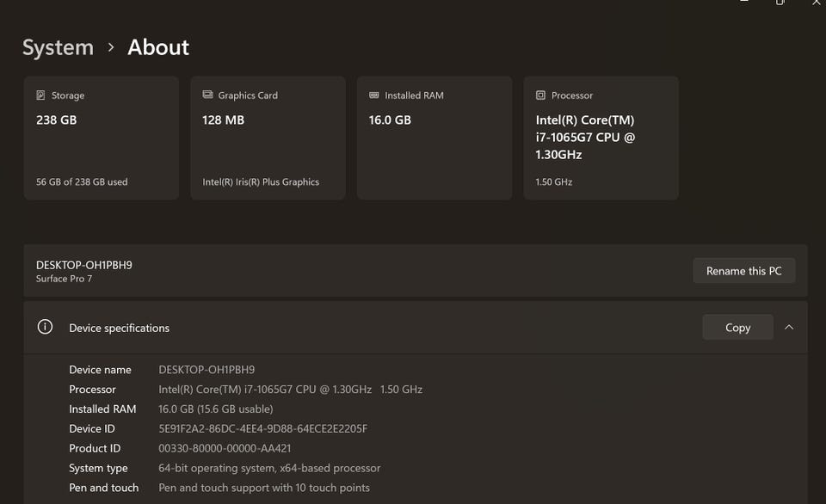826x504 pixels.
Task: Restore the window using the title bar button
Action: point(780,3)
